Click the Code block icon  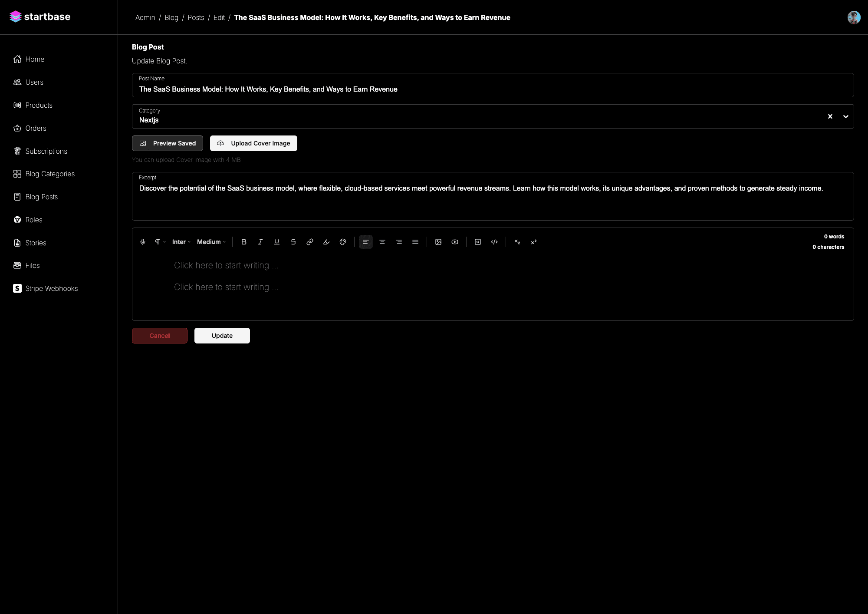[477, 242]
